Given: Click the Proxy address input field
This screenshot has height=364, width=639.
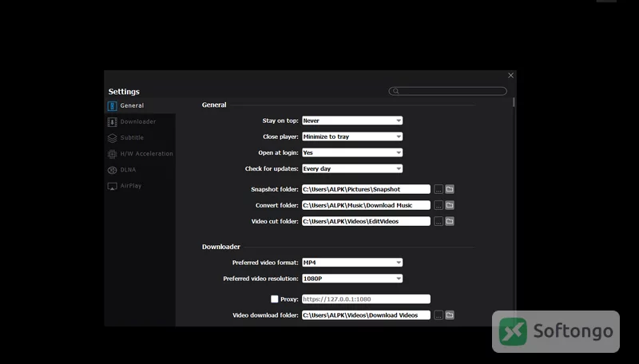Looking at the screenshot, I should 366,299.
